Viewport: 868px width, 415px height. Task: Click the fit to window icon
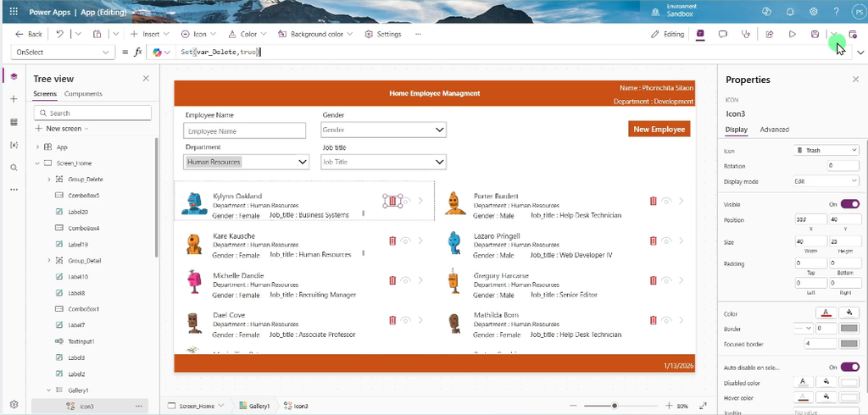[703, 406]
